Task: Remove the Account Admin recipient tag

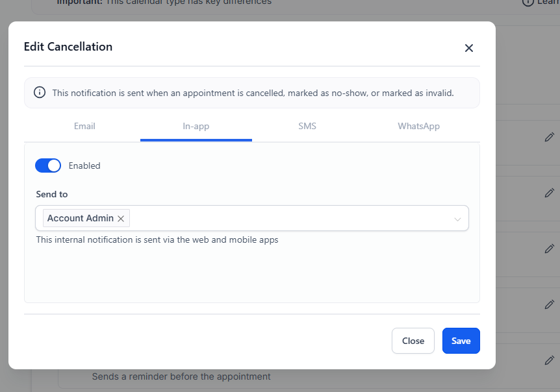Action: (x=121, y=219)
